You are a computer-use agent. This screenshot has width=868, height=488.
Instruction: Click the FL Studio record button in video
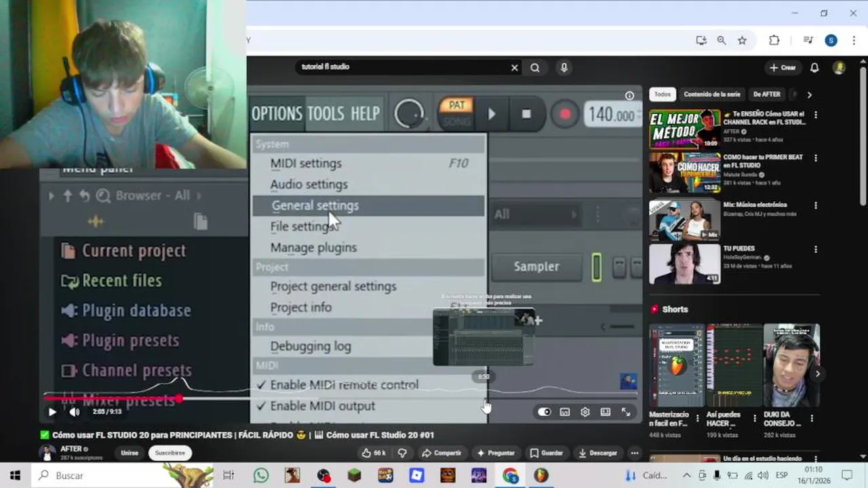coord(565,114)
